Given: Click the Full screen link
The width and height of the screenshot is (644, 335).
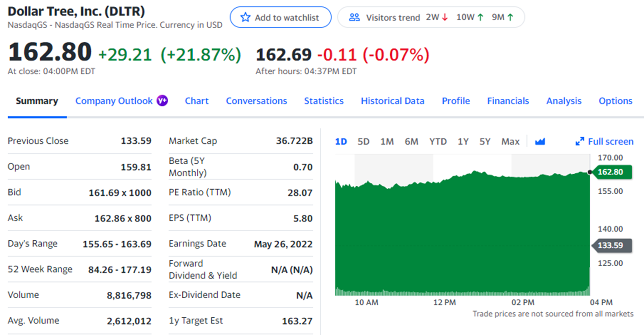Looking at the screenshot, I should coord(610,141).
